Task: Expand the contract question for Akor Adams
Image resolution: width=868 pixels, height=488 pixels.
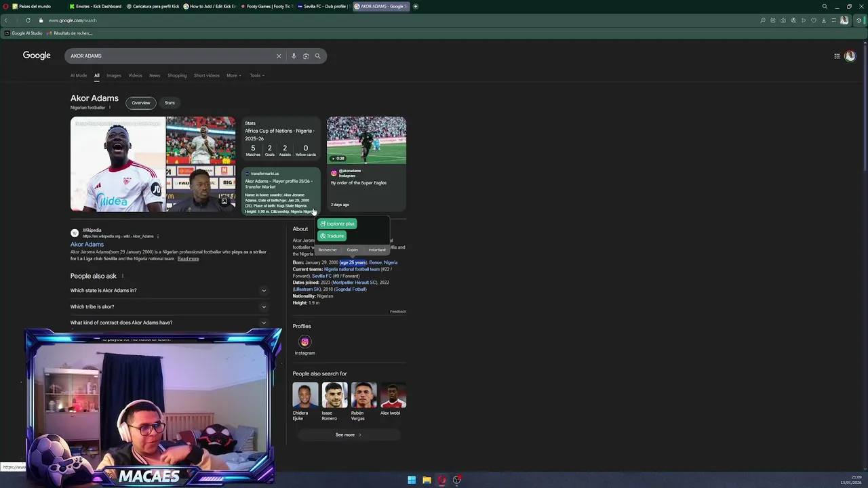Action: pyautogui.click(x=170, y=323)
